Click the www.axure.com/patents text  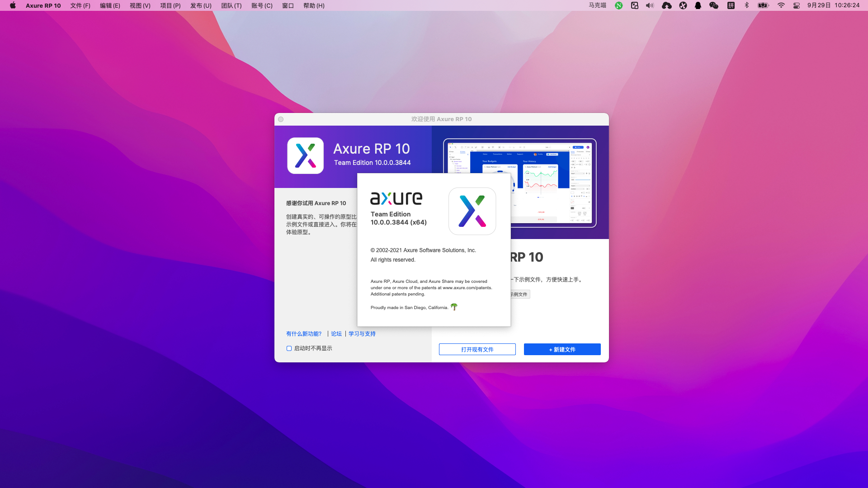click(467, 288)
